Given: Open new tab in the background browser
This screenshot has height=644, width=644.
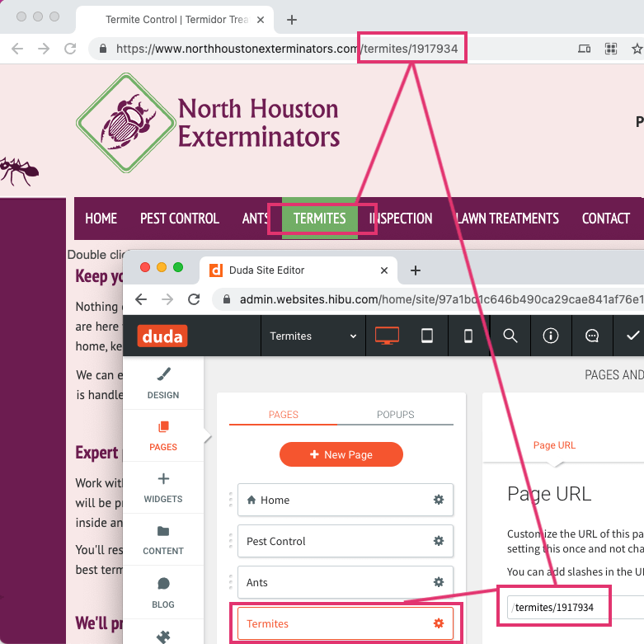Looking at the screenshot, I should coord(292,20).
